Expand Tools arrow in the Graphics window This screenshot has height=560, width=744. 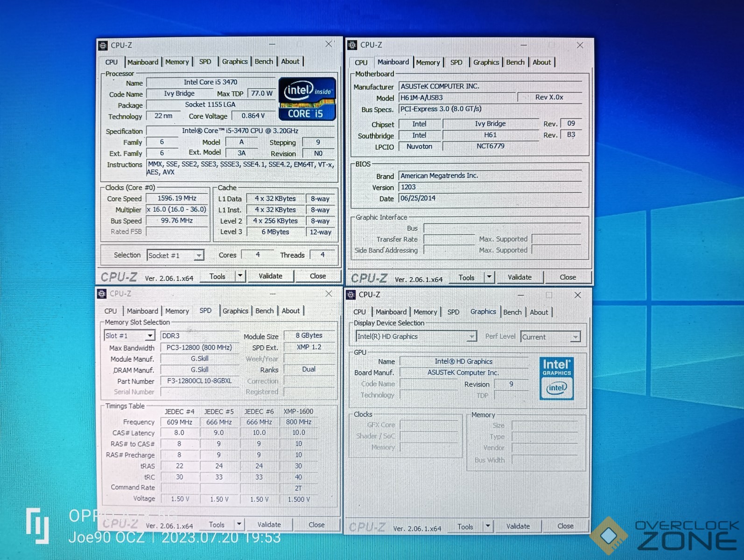click(x=488, y=526)
